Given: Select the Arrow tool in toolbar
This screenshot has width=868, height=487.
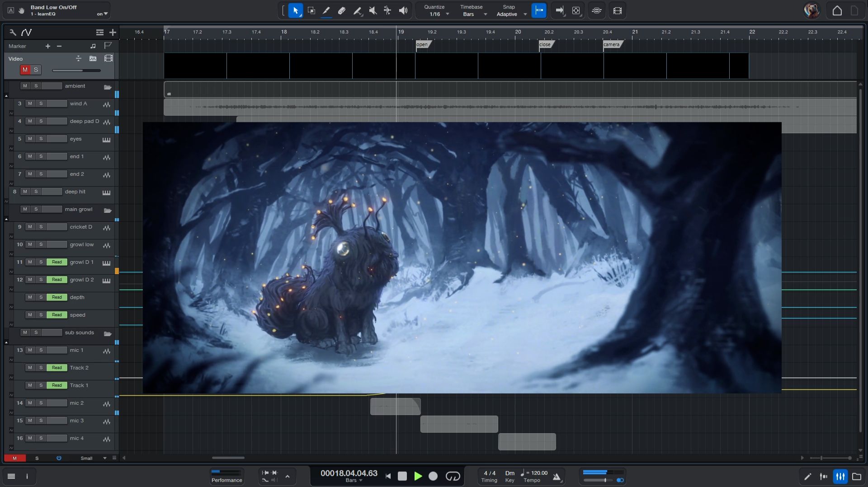Looking at the screenshot, I should click(295, 10).
